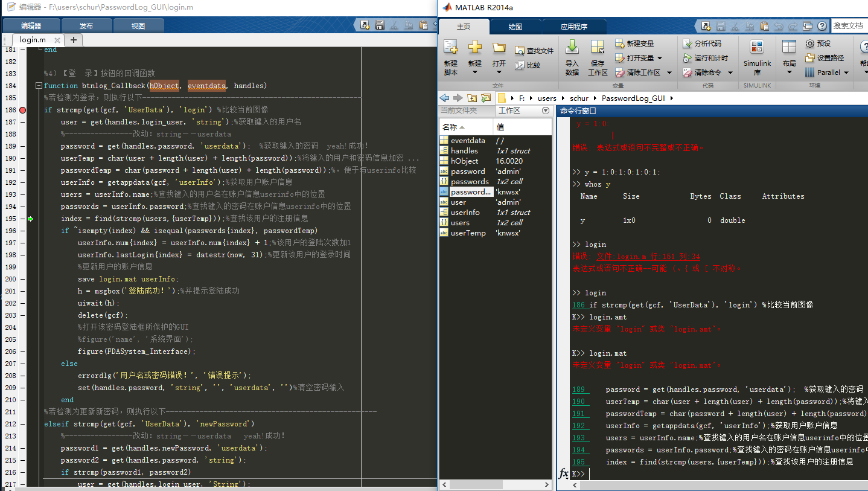This screenshot has width=868, height=491.
Task: Open dropdown arrow under Layout (布局)
Action: tap(789, 72)
